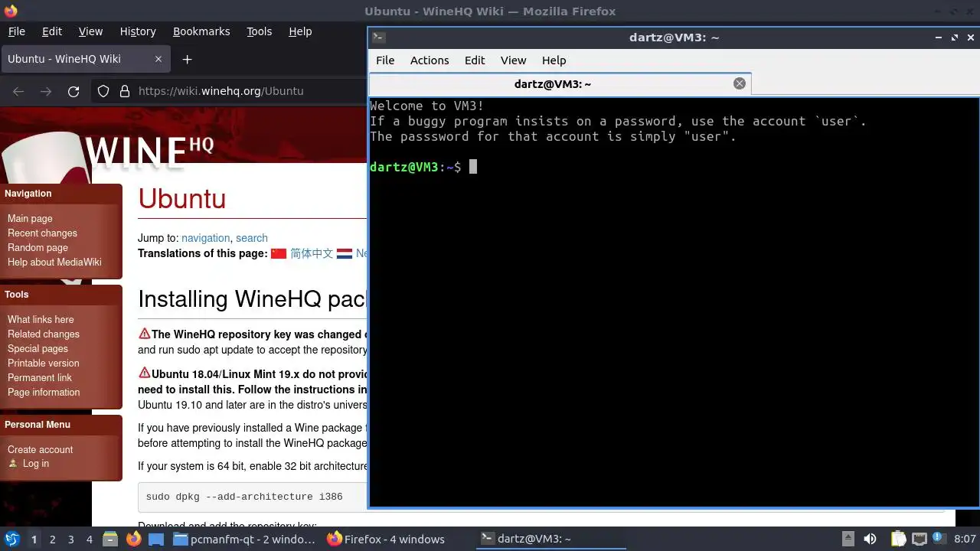
Task: Open Firefox File menu
Action: 16,31
